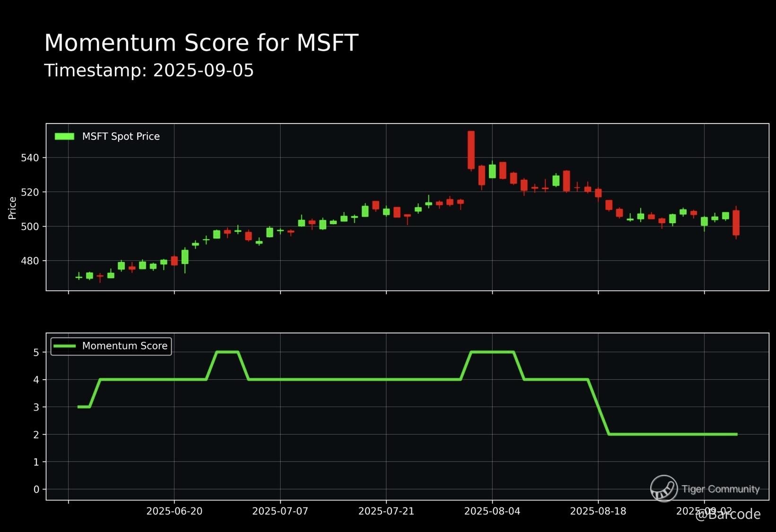Click the momentum axis tick label 1
Viewport: 776px width, 532px height.
pos(36,462)
